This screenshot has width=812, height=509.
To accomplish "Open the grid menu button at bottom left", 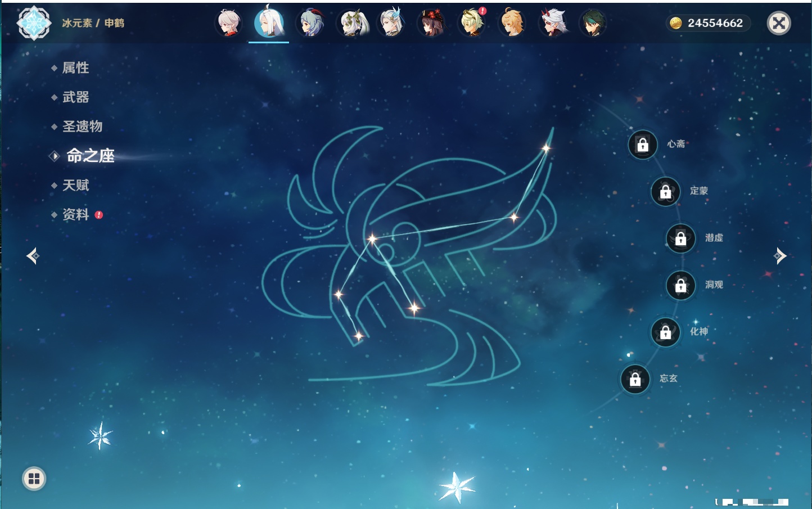I will [x=34, y=479].
